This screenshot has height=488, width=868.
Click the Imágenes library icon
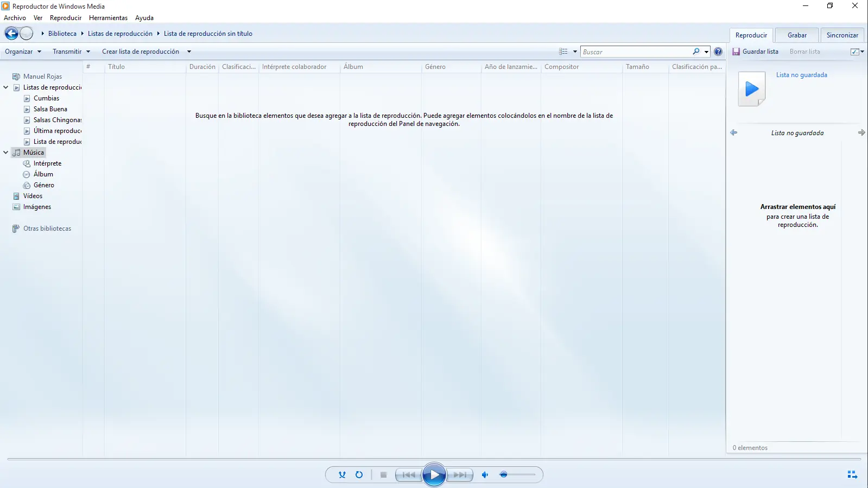[16, 207]
